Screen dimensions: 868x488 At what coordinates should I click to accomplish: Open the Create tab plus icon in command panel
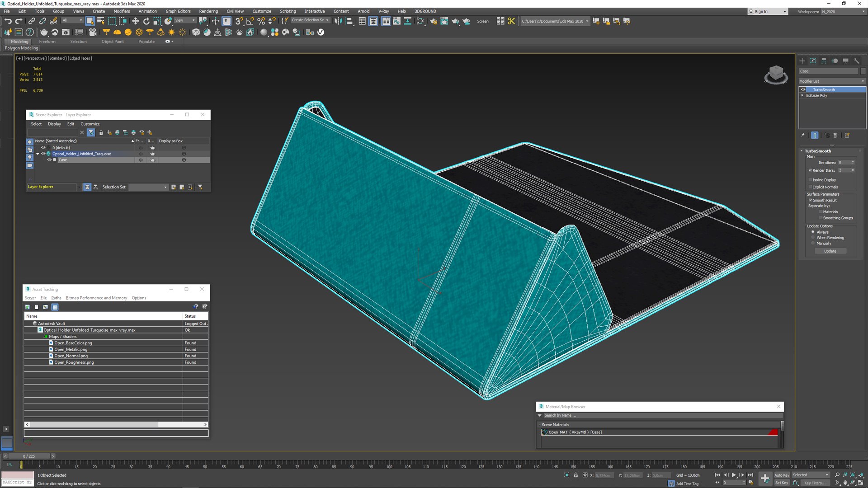(802, 61)
